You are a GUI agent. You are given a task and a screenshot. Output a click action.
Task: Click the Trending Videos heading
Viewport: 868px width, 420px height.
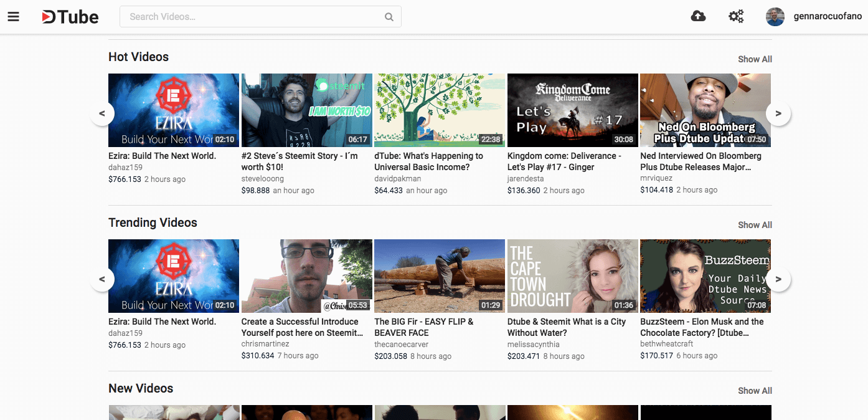[153, 222]
